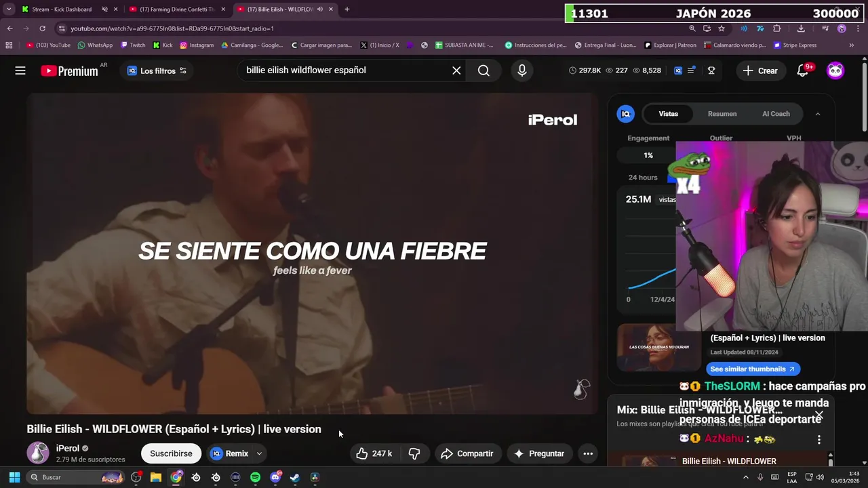868x488 pixels.
Task: Dislike the video with thumbs down
Action: pos(414,453)
